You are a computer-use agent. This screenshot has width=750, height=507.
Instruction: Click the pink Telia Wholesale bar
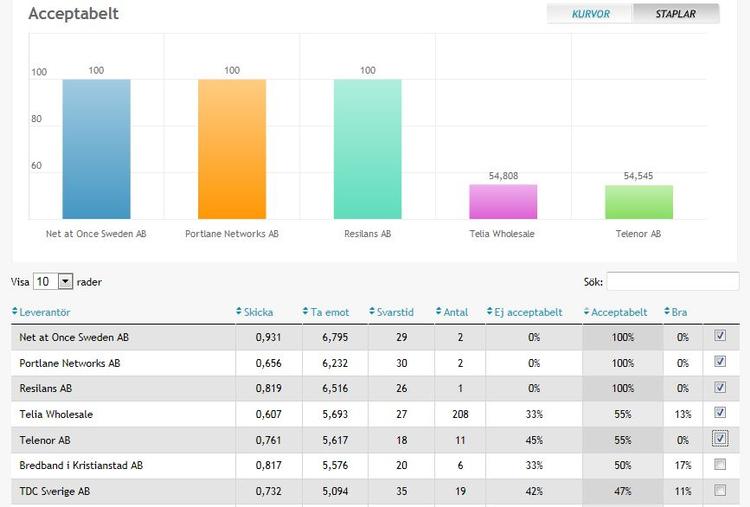pos(503,202)
